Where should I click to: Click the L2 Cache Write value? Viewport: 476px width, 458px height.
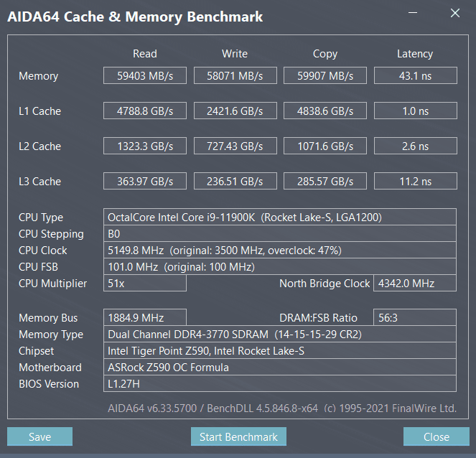[x=235, y=146]
